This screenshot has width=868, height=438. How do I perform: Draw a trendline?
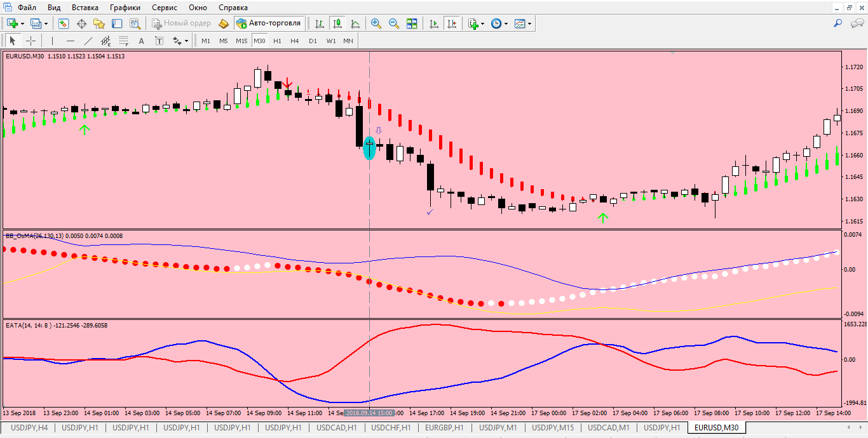coord(88,41)
